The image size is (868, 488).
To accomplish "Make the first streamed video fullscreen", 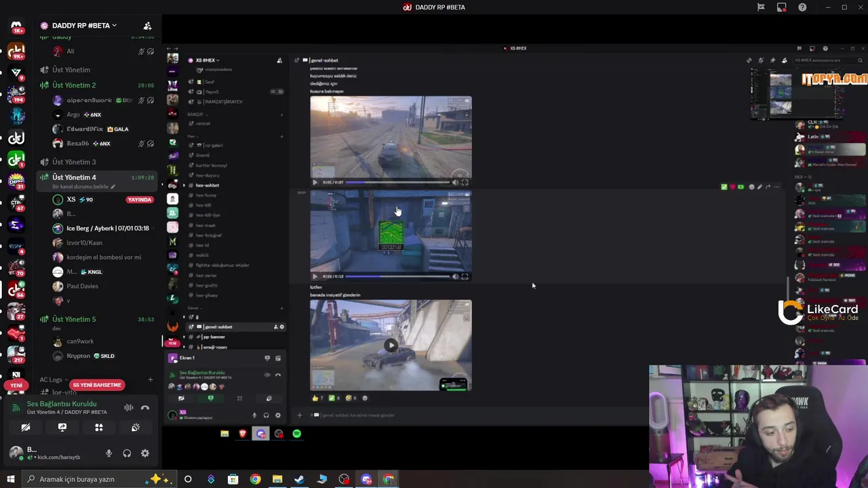I will [x=465, y=182].
